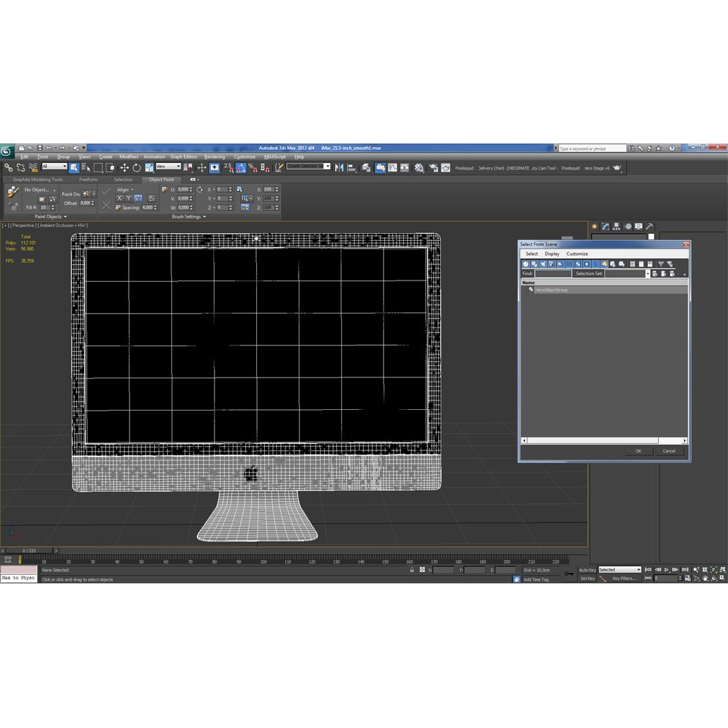Viewport: 728px width, 728px height.
Task: Click the Rendered Frame Window teapot icon
Action: tap(446, 168)
